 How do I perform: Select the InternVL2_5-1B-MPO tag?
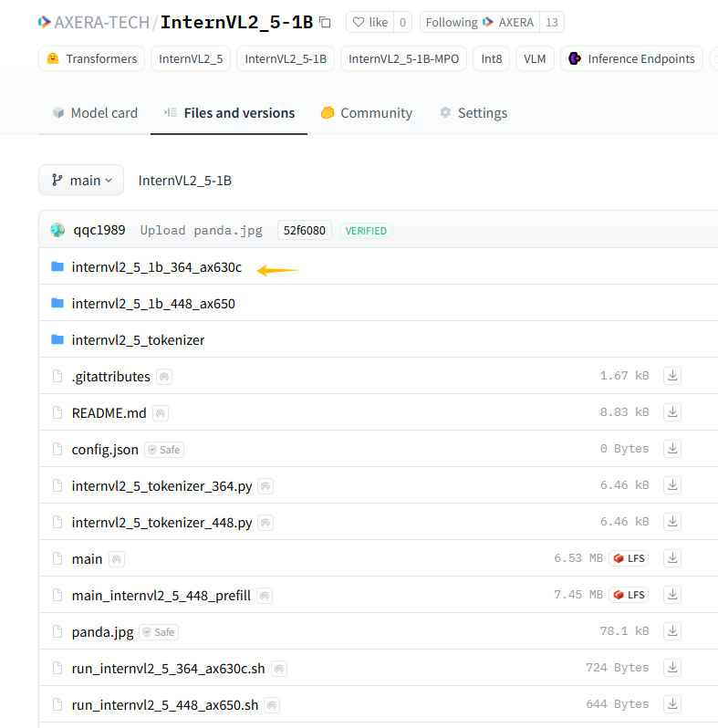[403, 59]
